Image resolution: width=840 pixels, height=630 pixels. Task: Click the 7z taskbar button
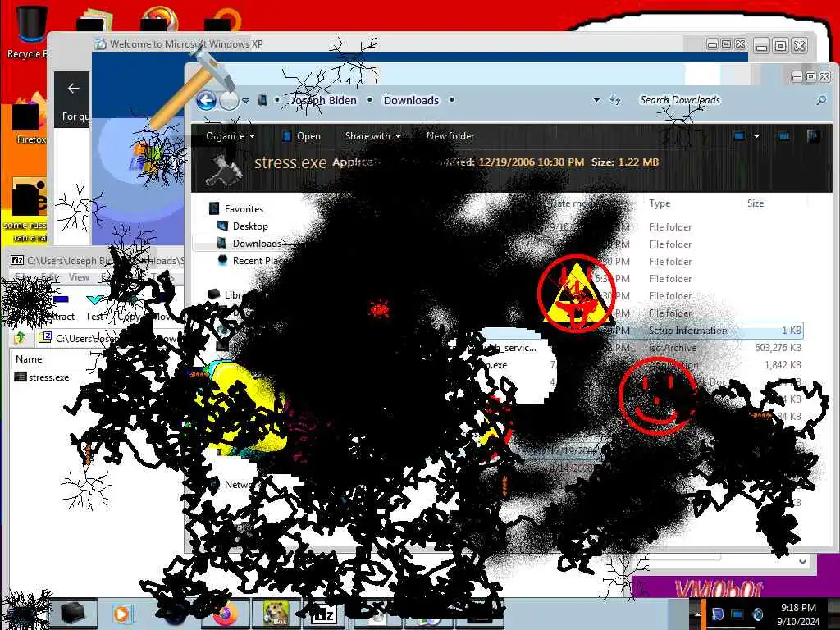(x=323, y=614)
